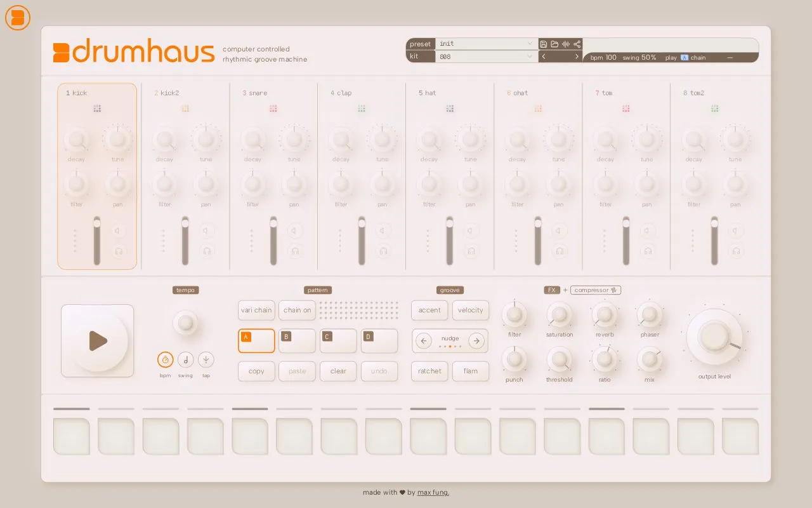Open the clap instrument grid icon

pos(362,109)
